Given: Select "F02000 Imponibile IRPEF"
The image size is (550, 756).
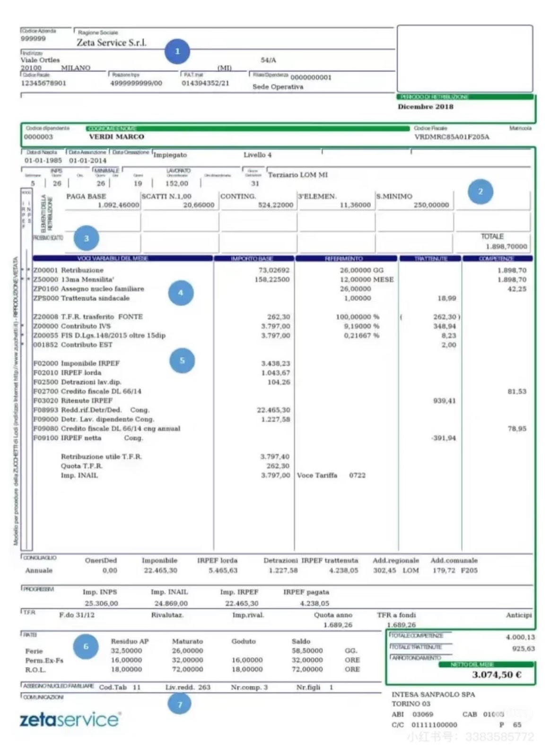Looking at the screenshot, I should pos(76,363).
